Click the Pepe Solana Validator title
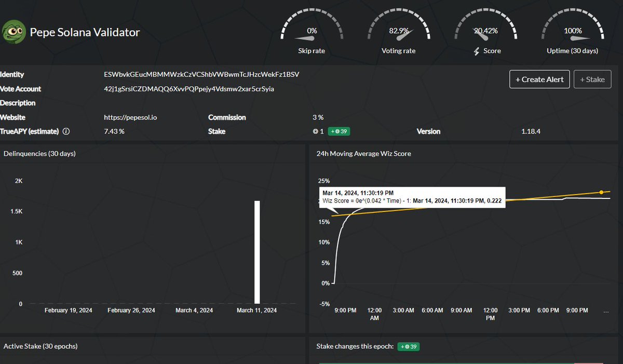Viewport: 623px width, 364px height. (x=85, y=32)
